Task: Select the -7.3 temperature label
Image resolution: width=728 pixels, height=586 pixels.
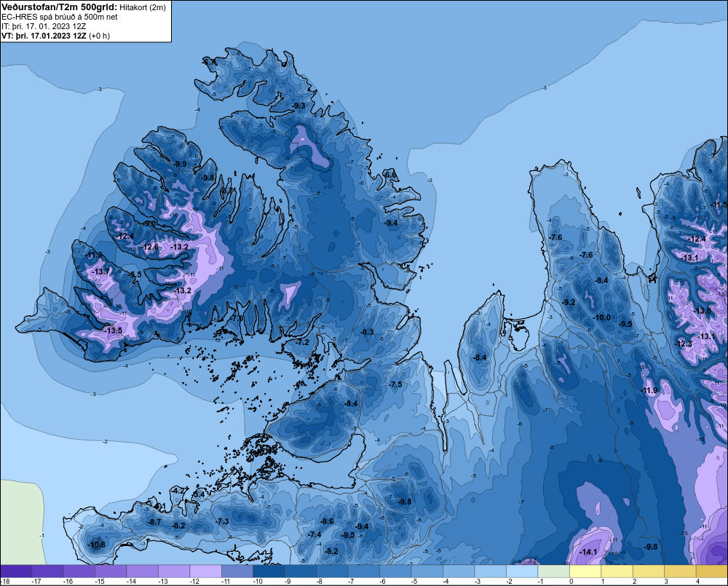Action: point(222,521)
